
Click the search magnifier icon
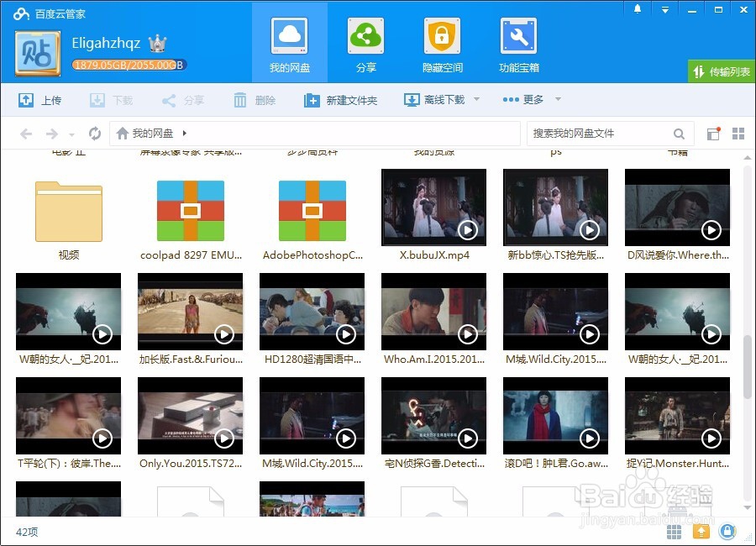[680, 133]
